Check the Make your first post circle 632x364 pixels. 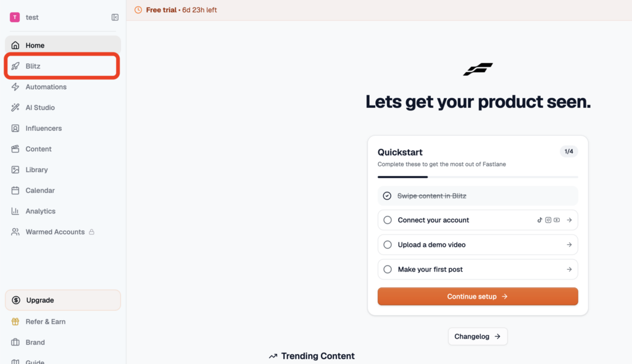pos(388,269)
